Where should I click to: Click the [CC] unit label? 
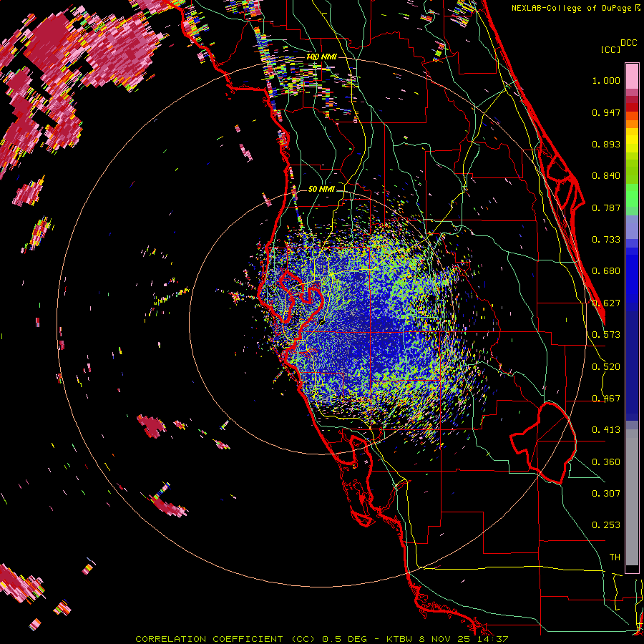point(610,49)
